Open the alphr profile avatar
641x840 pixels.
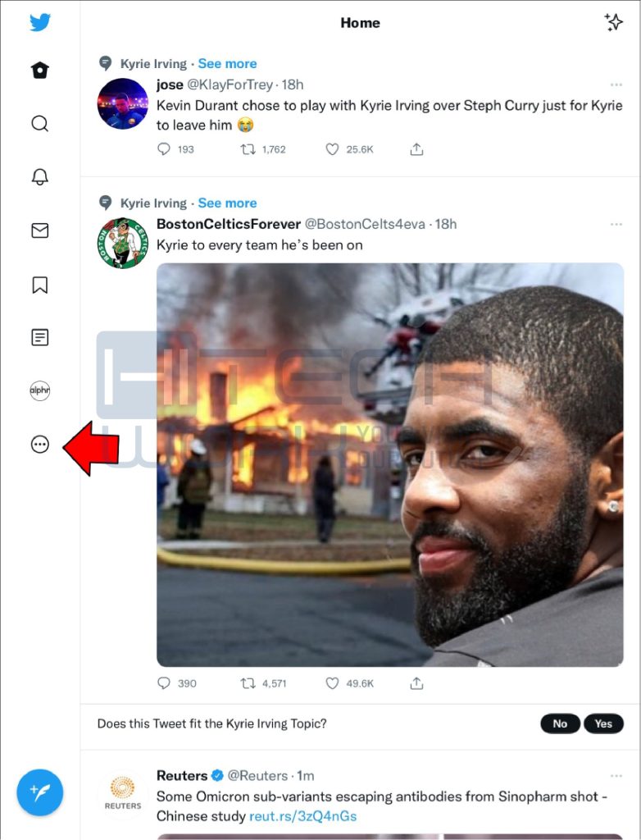[39, 390]
